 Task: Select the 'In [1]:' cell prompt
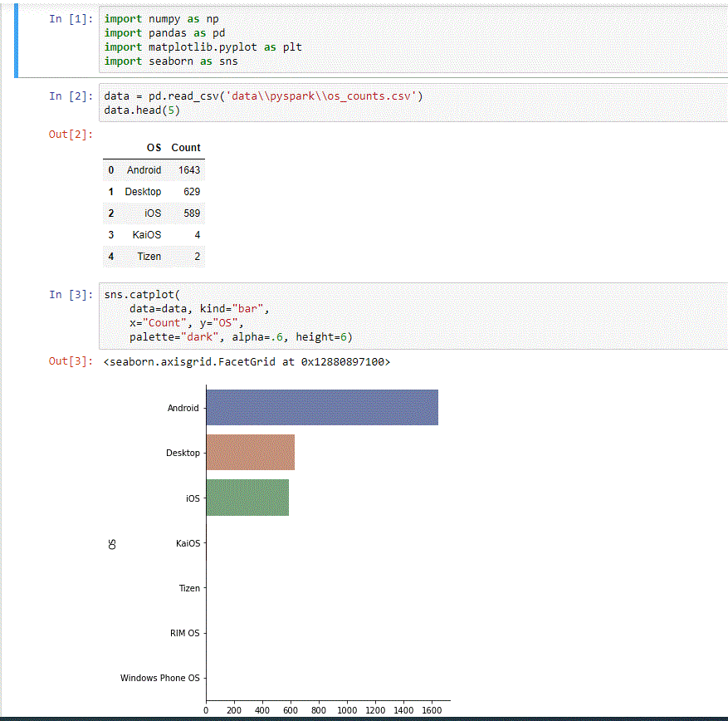pyautogui.click(x=71, y=19)
